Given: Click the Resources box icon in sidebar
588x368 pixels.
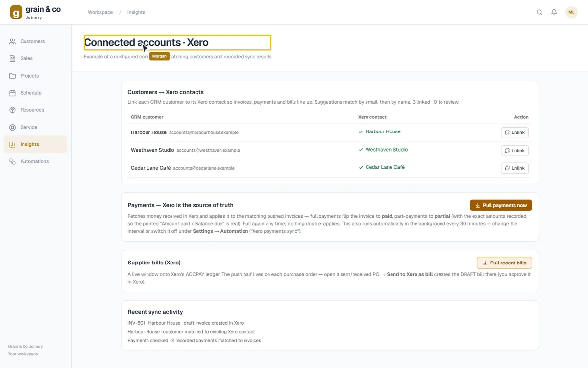Looking at the screenshot, I should point(12,110).
